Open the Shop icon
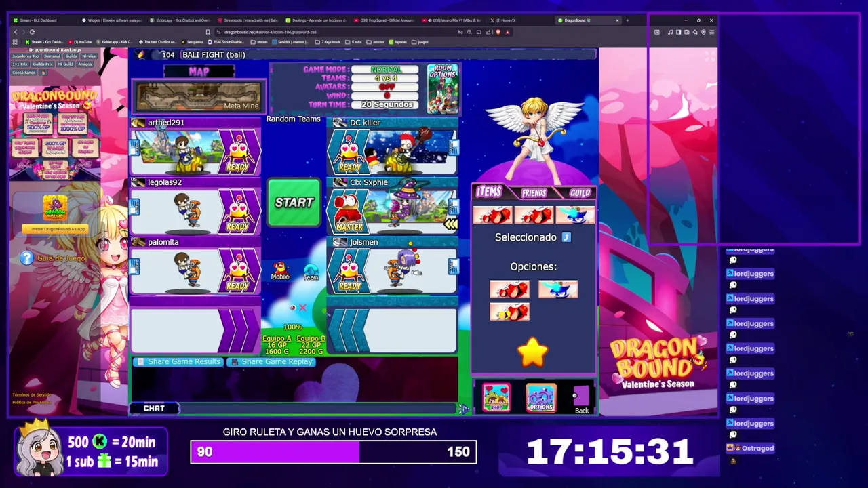868x488 pixels. pyautogui.click(x=496, y=398)
